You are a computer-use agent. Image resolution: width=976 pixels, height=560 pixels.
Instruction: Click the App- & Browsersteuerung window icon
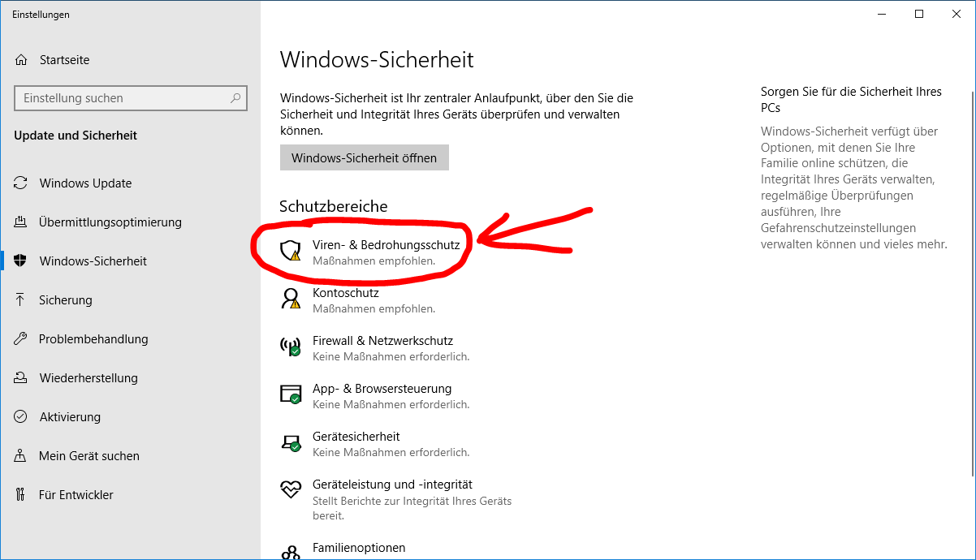[x=291, y=394]
